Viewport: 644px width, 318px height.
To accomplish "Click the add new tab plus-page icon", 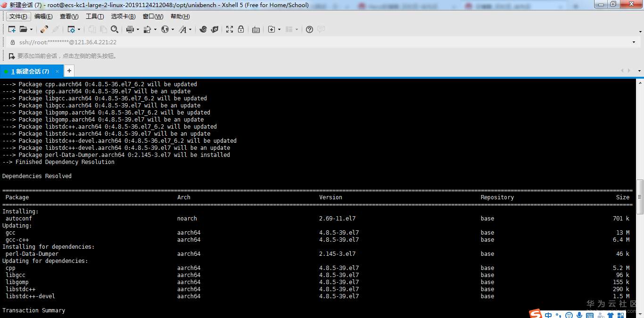I will click(272, 29).
